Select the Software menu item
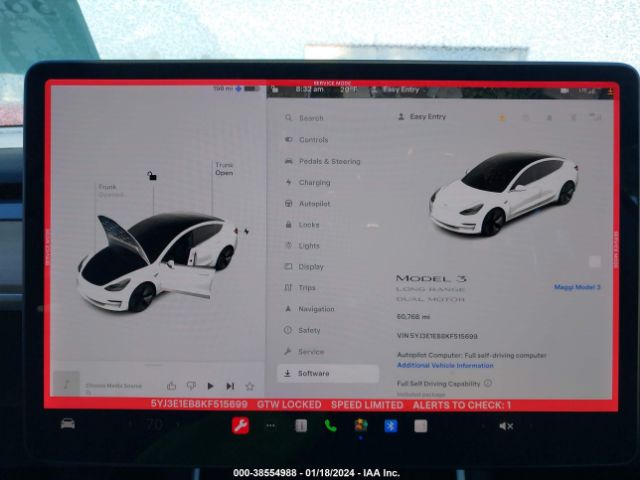This screenshot has width=640, height=480. [329, 373]
